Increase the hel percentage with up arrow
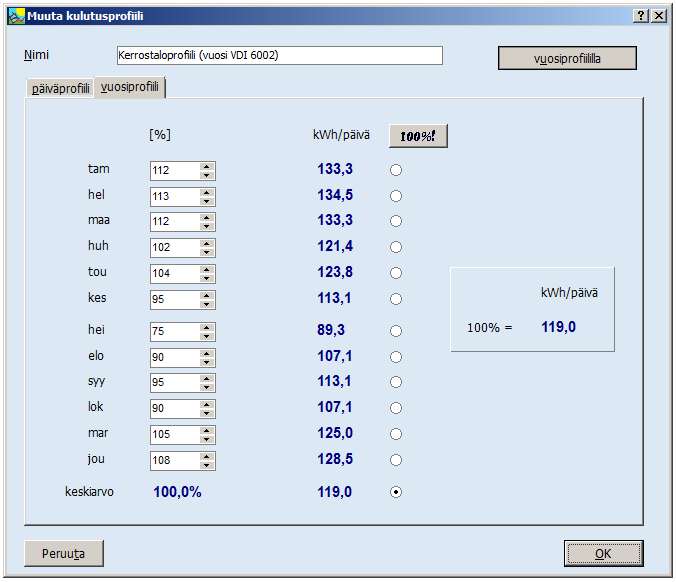Viewport: 676px width, 582px height. click(207, 193)
